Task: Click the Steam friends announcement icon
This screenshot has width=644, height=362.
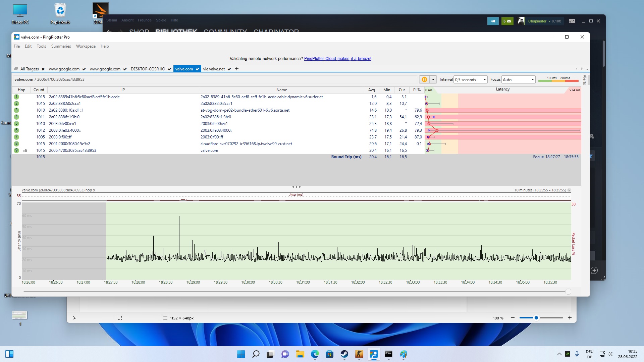Action: [x=493, y=21]
